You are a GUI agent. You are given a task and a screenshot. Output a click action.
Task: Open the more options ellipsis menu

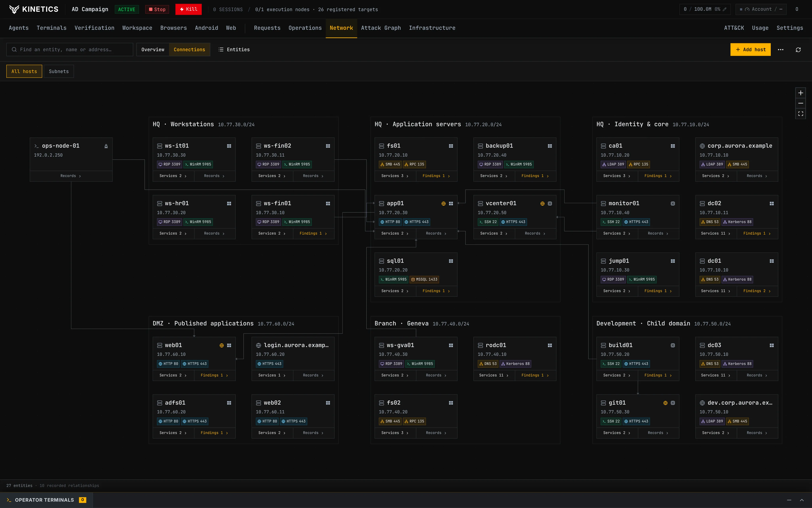pyautogui.click(x=781, y=50)
